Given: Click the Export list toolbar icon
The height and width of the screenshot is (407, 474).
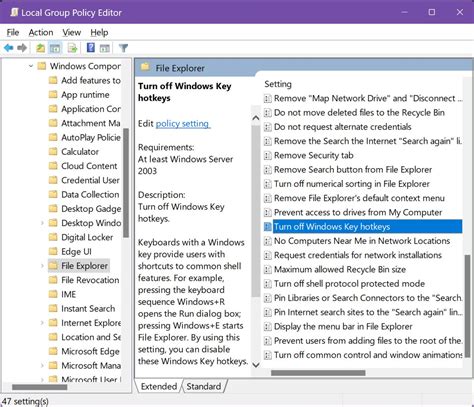Looking at the screenshot, I should [72, 48].
